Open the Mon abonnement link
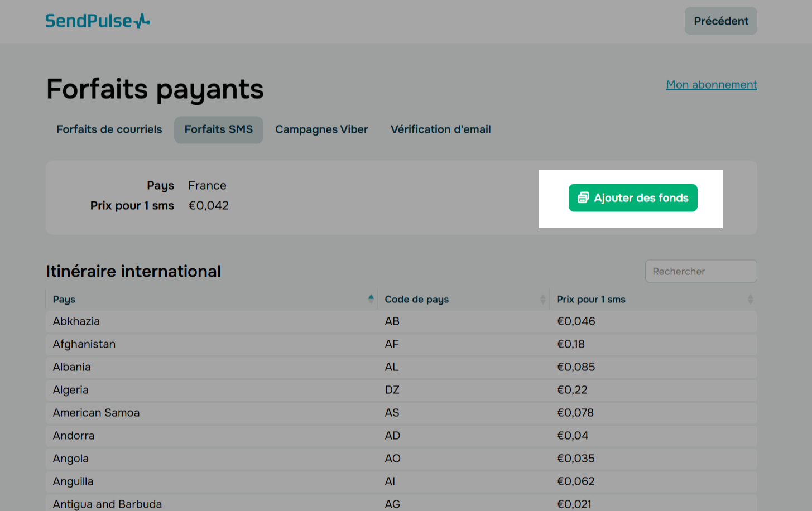Image resolution: width=812 pixels, height=511 pixels. (x=711, y=85)
